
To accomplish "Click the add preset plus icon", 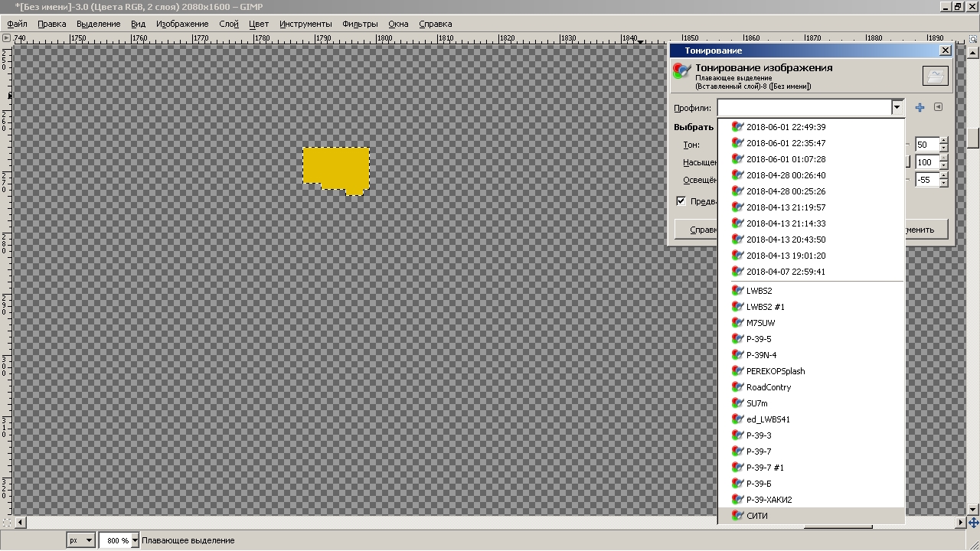I will point(920,108).
